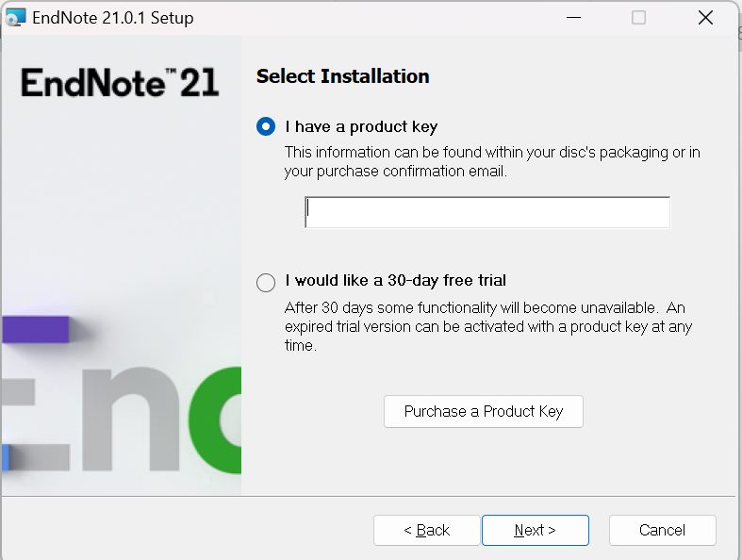Click the "I have a product key" label text
This screenshot has width=742, height=560.
361,126
